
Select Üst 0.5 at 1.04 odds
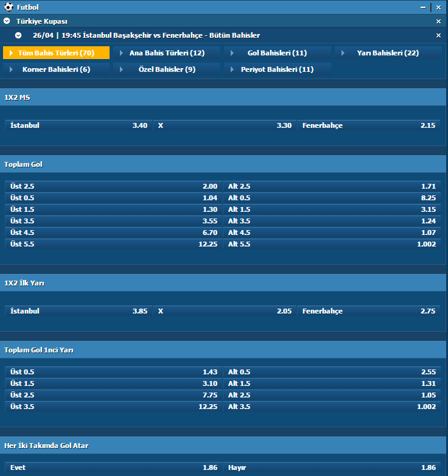tap(113, 198)
